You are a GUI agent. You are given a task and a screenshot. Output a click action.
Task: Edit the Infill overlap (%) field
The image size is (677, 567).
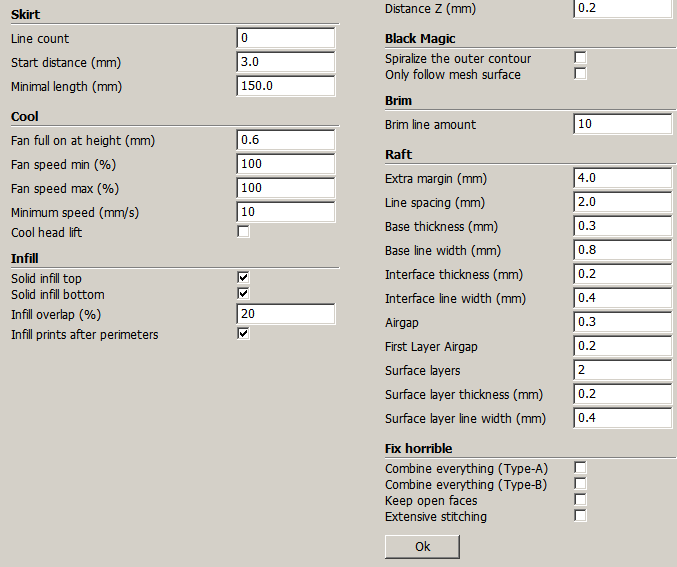(285, 314)
